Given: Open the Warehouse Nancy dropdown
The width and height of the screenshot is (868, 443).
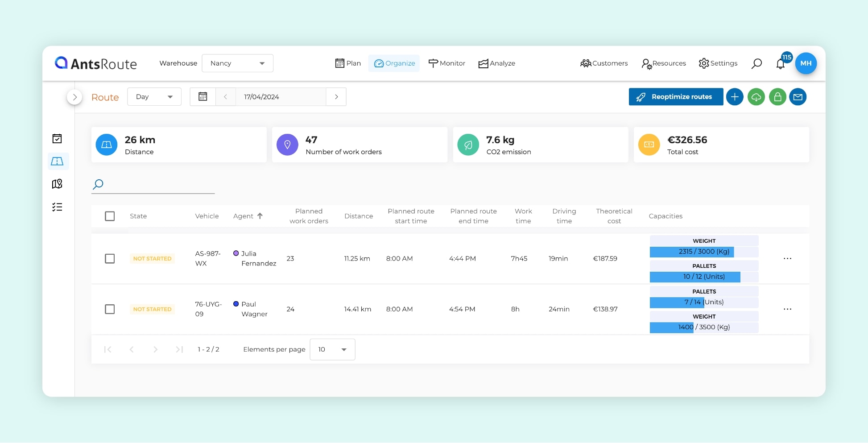Looking at the screenshot, I should coord(237,63).
